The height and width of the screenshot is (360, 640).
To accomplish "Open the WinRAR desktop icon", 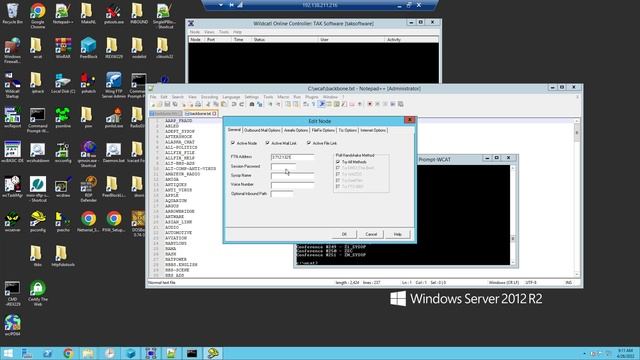I will pos(63,47).
